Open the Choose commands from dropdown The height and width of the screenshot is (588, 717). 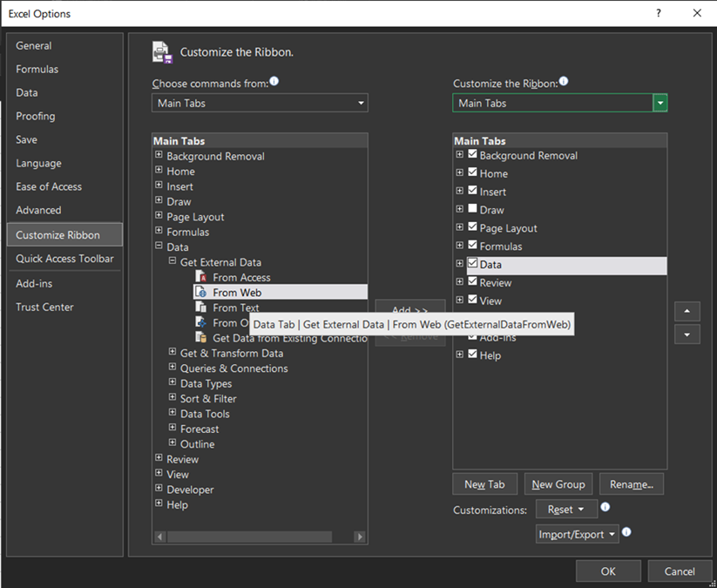[260, 103]
